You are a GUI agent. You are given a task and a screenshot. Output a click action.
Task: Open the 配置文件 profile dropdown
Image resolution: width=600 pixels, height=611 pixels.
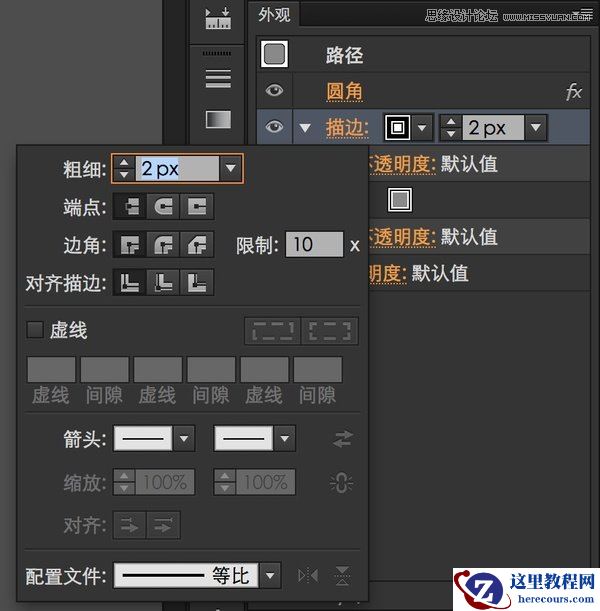tap(270, 575)
